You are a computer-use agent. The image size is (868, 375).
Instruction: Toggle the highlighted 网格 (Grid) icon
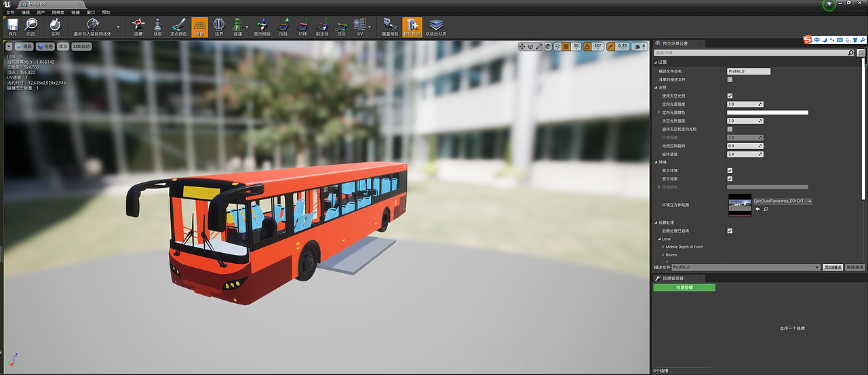[x=200, y=27]
